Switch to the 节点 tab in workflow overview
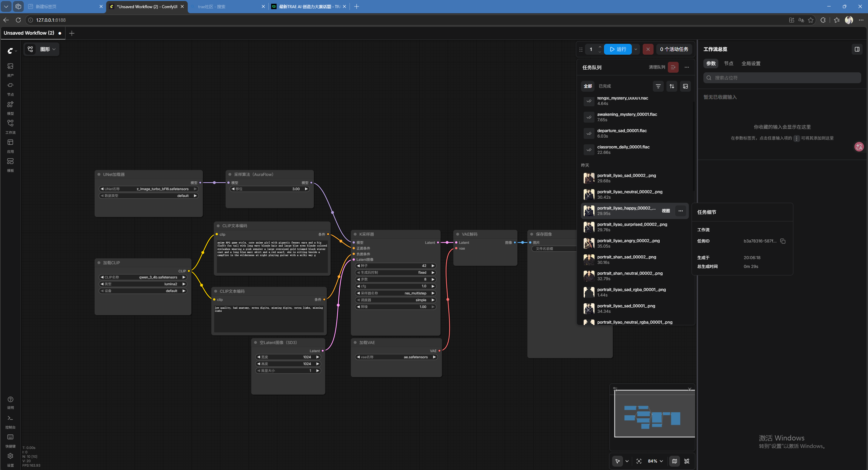Screen dimensions: 868x470 [x=729, y=64]
